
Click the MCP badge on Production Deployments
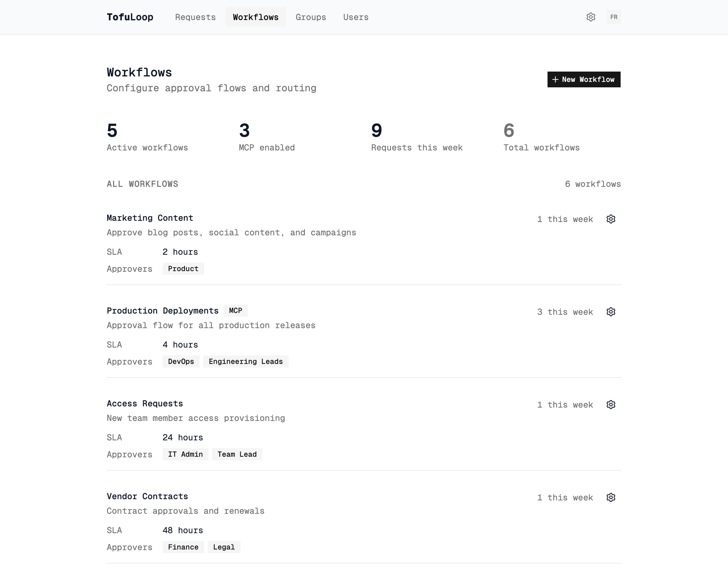[x=235, y=310]
